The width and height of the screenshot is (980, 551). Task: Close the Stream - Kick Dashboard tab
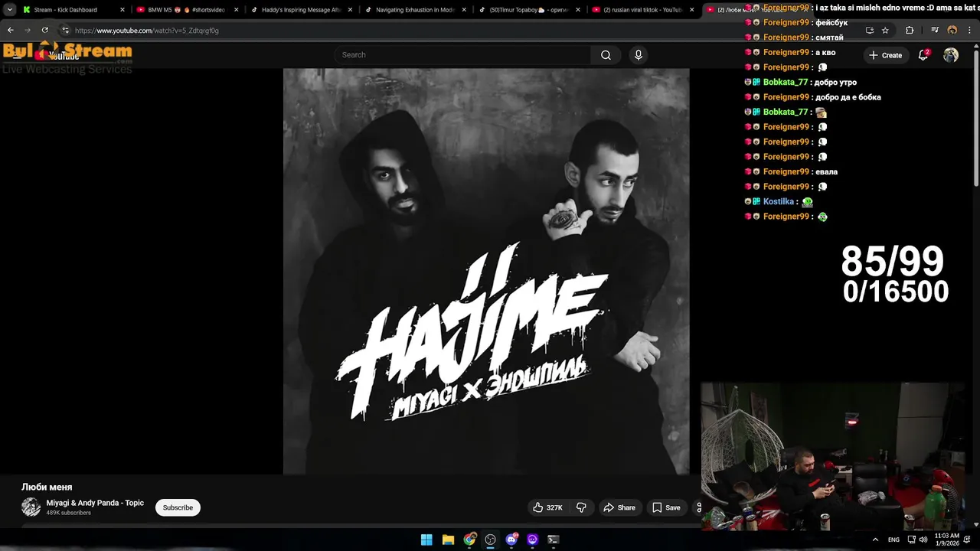click(122, 10)
